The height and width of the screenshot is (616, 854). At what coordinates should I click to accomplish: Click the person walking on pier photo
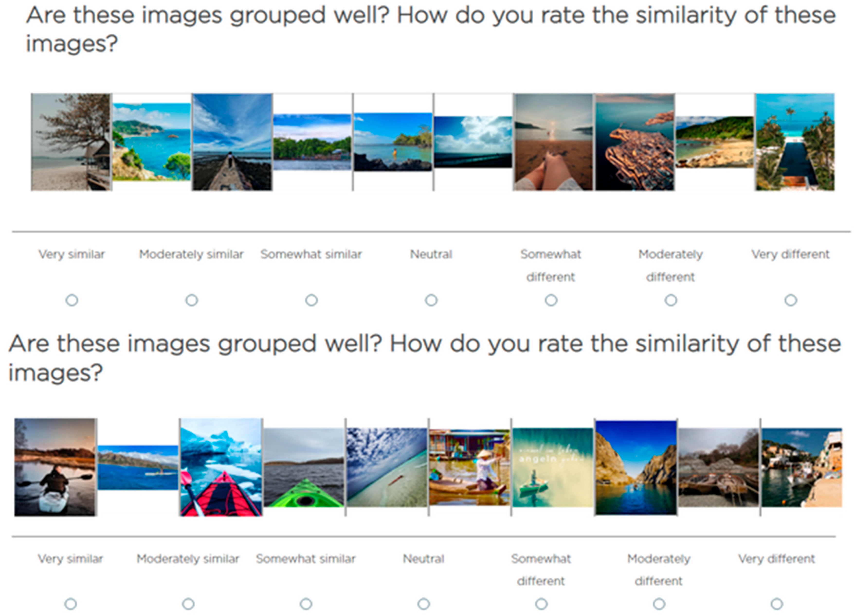(232, 142)
